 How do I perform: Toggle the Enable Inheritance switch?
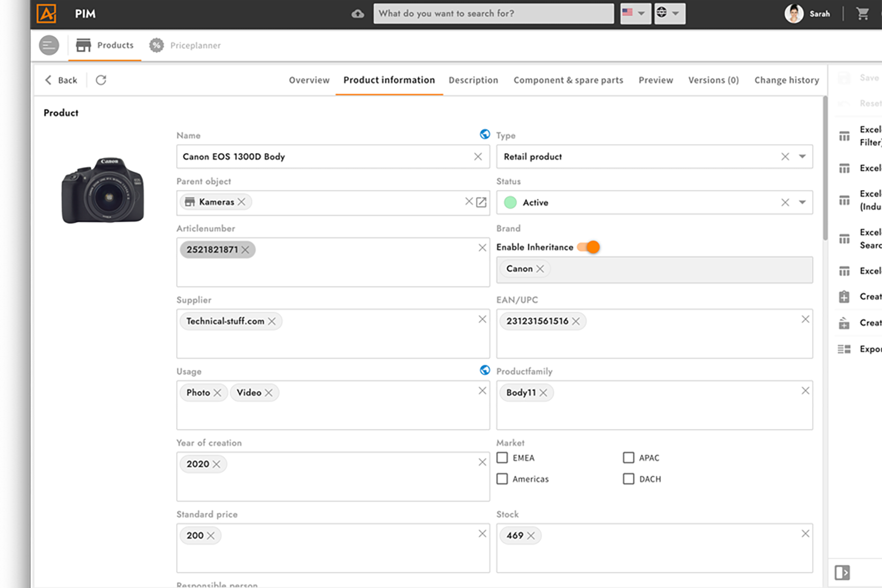pyautogui.click(x=589, y=247)
